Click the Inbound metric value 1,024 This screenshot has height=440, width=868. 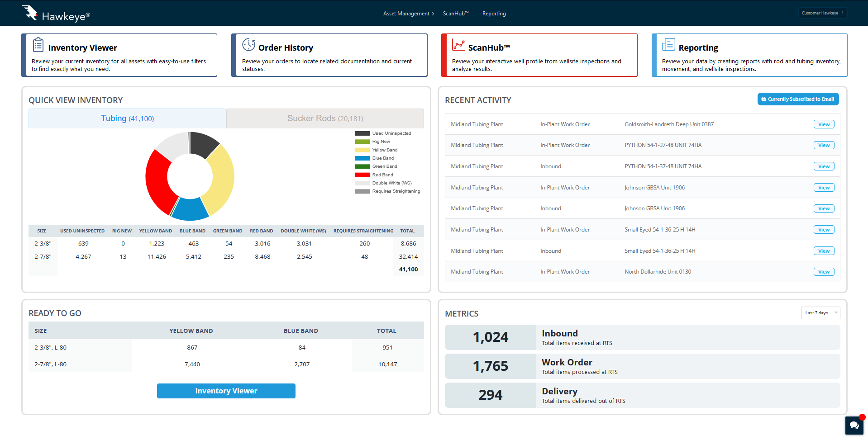coord(491,337)
